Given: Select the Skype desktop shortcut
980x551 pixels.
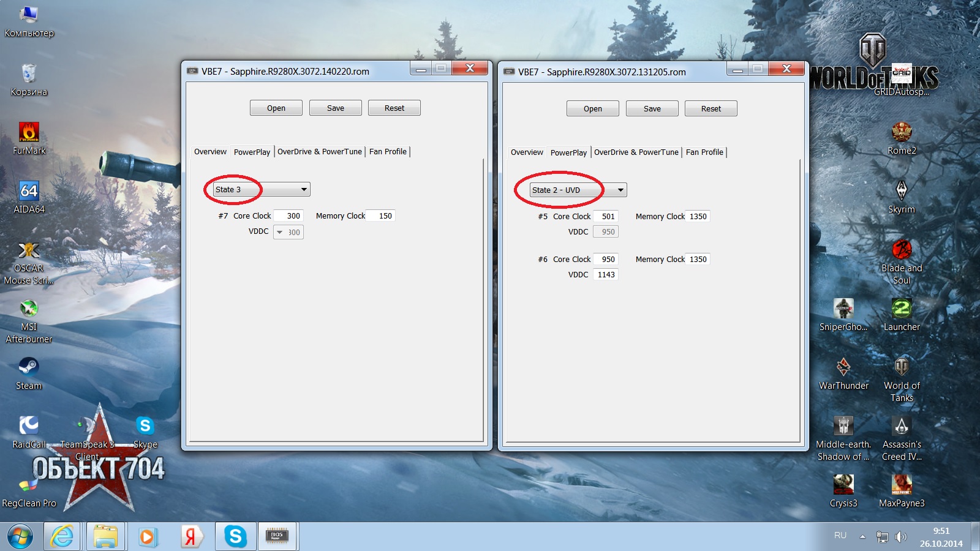Looking at the screenshot, I should (145, 432).
